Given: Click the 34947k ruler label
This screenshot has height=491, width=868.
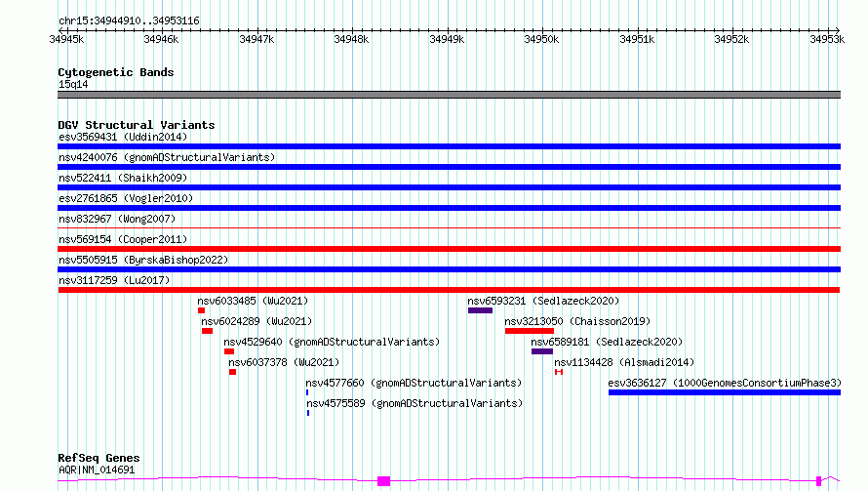Looking at the screenshot, I should [256, 39].
